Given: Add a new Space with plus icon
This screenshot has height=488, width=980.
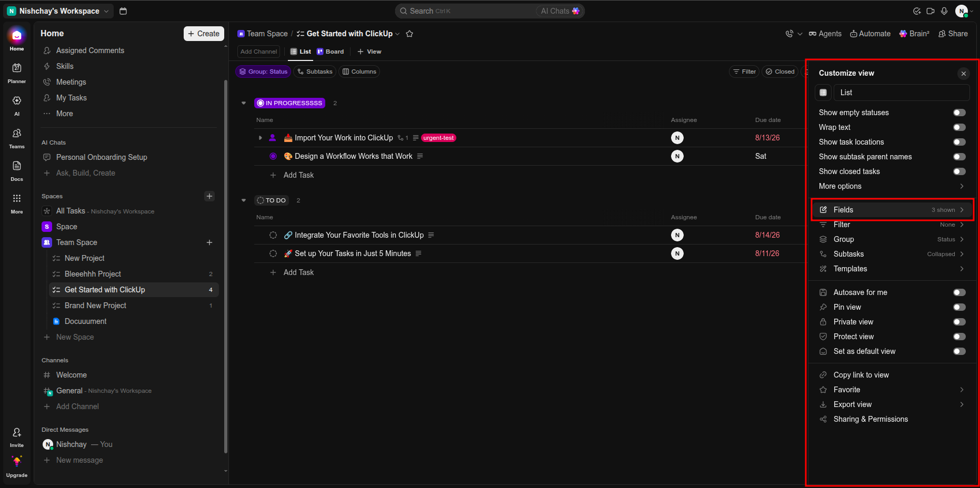Looking at the screenshot, I should point(209,196).
